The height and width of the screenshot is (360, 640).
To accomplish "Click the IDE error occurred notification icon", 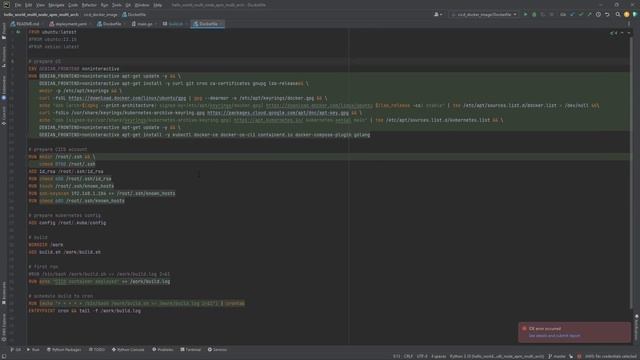I will (524, 329).
